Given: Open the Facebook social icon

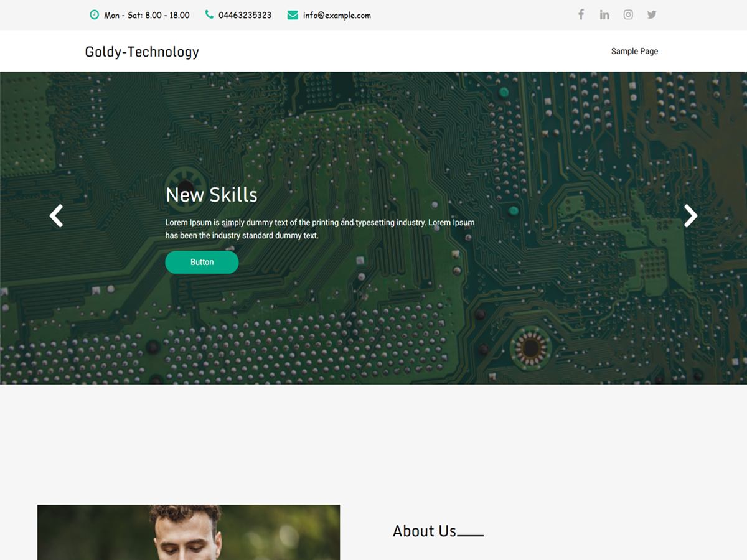Looking at the screenshot, I should tap(581, 14).
